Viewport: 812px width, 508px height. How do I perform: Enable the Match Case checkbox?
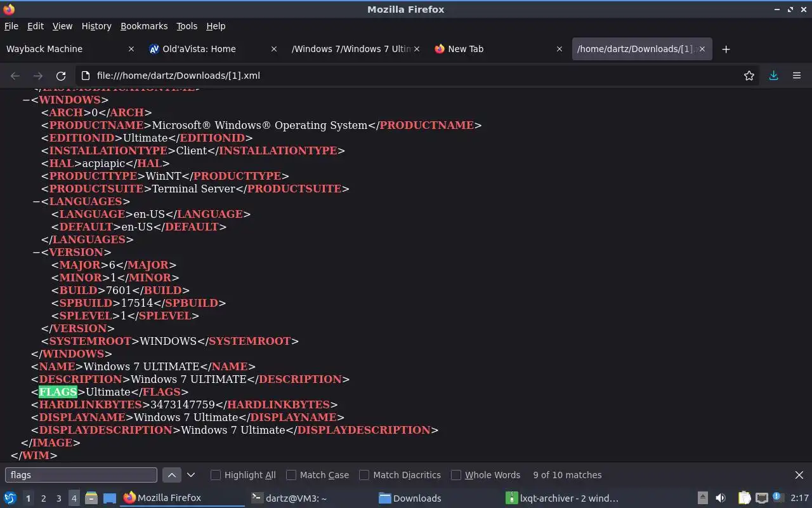pos(291,475)
